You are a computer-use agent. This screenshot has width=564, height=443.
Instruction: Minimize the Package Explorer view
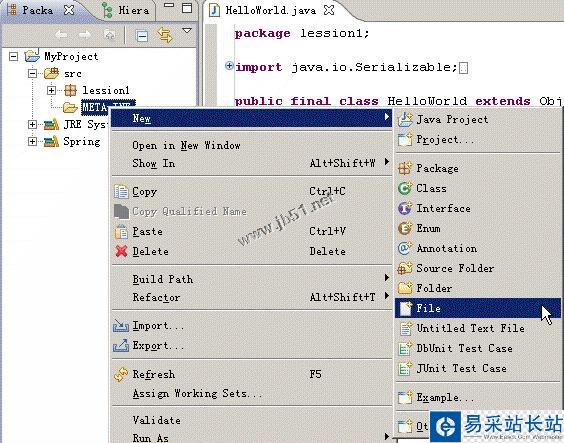coord(169,5)
